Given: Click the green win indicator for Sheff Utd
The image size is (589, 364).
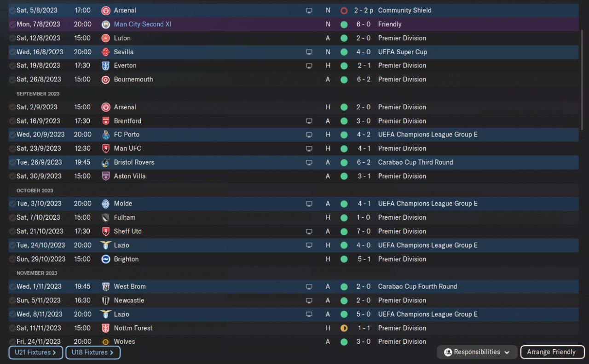Looking at the screenshot, I should (x=344, y=232).
